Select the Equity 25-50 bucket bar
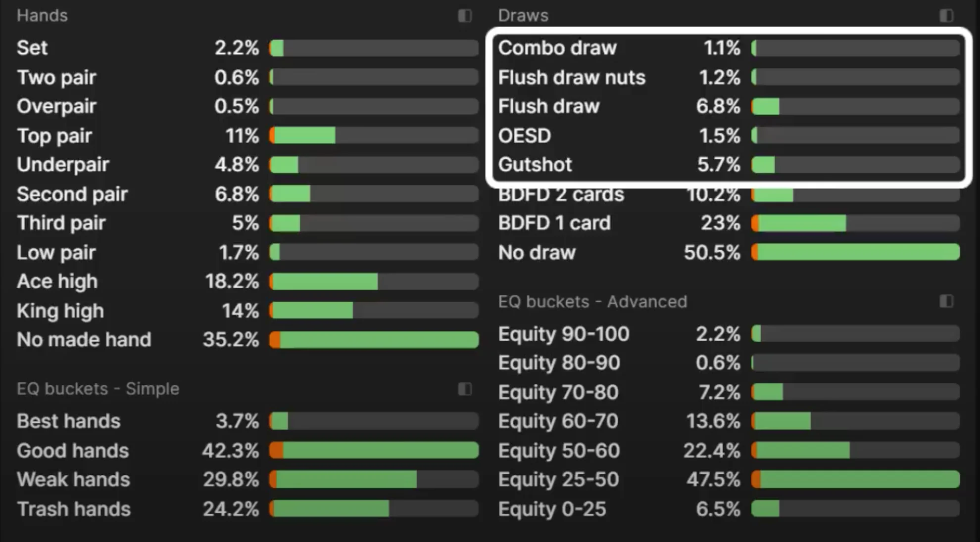Viewport: 980px width, 542px height. (x=855, y=479)
